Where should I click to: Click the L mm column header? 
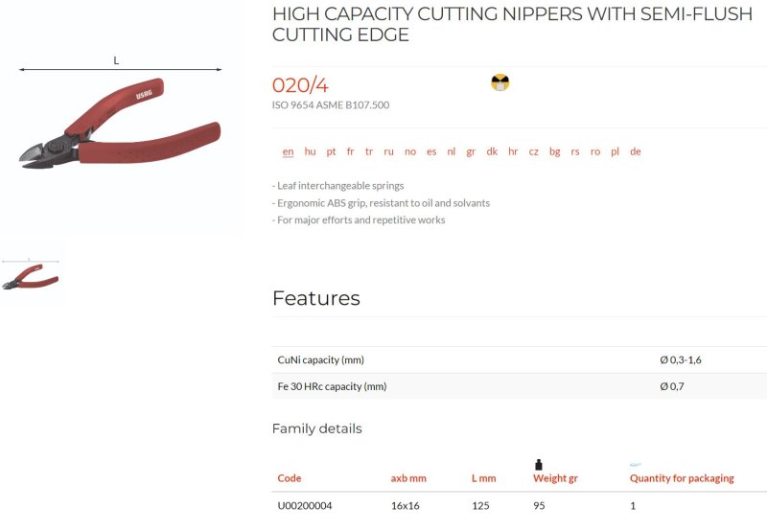pos(484,478)
